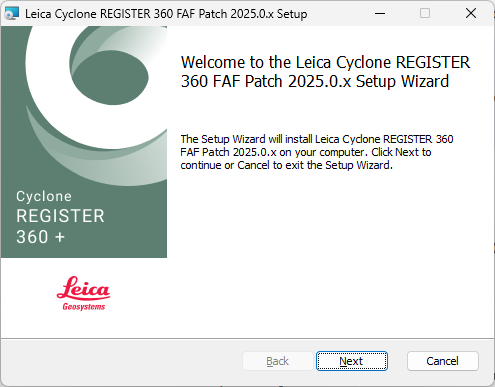Cancel the Setup Wizard

(443, 361)
